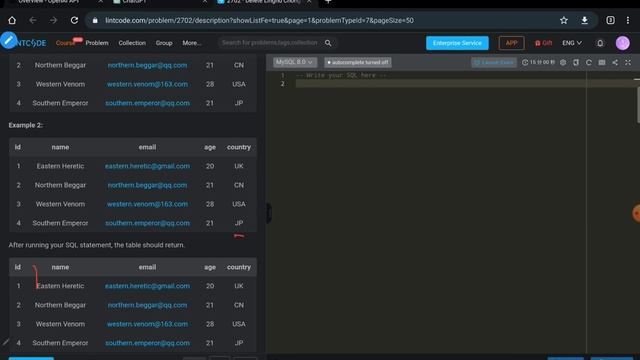Open the ENG language dropdown
The height and width of the screenshot is (360, 640).
tap(572, 43)
